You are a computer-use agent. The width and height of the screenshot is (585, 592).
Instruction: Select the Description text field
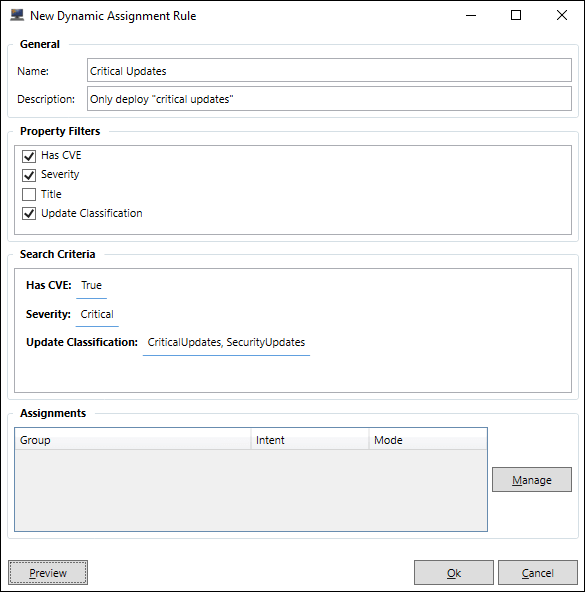pos(329,99)
